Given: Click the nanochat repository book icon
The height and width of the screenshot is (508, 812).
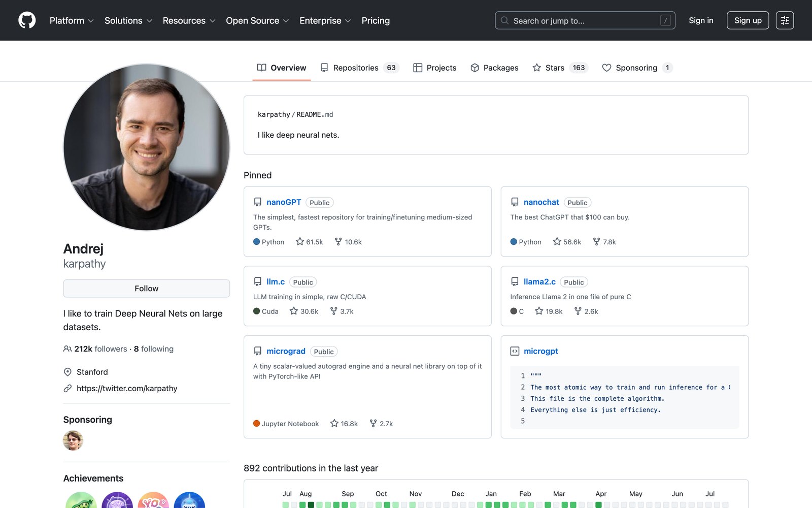Looking at the screenshot, I should pos(515,202).
